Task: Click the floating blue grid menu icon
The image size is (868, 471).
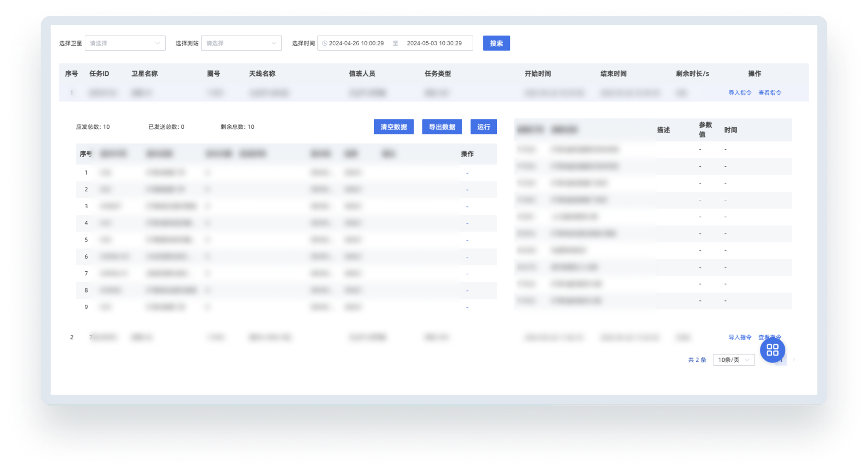Action: [x=773, y=350]
